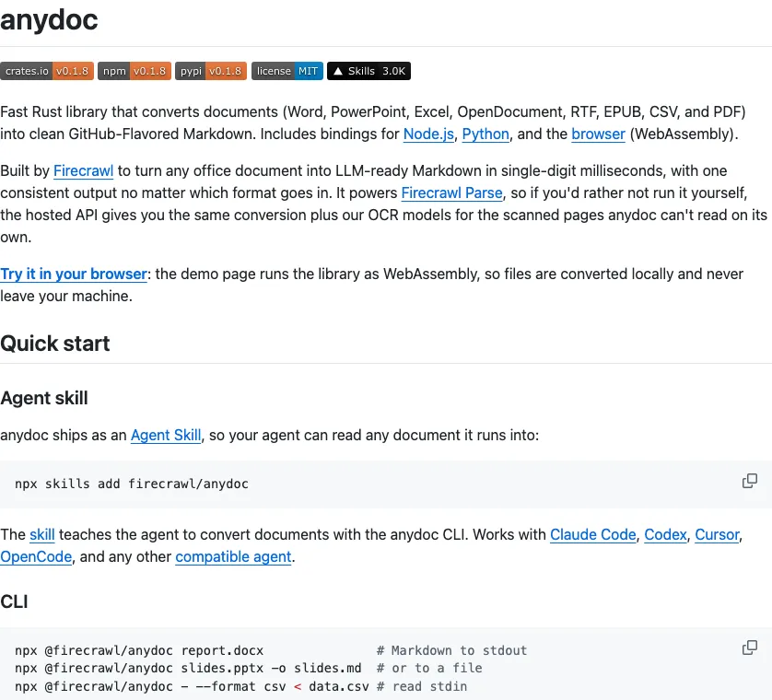This screenshot has height=700, width=772.
Task: Click the '# or to a file' comment
Action: tap(429, 669)
